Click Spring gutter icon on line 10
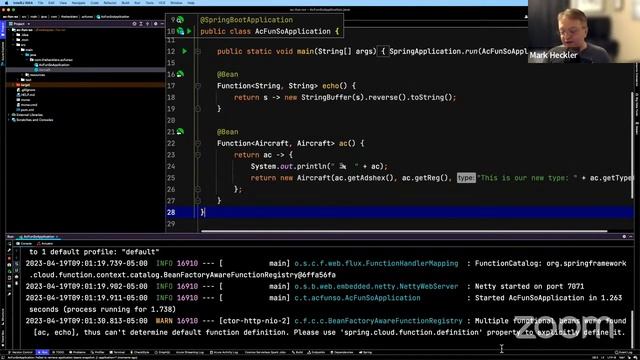 coord(180,31)
